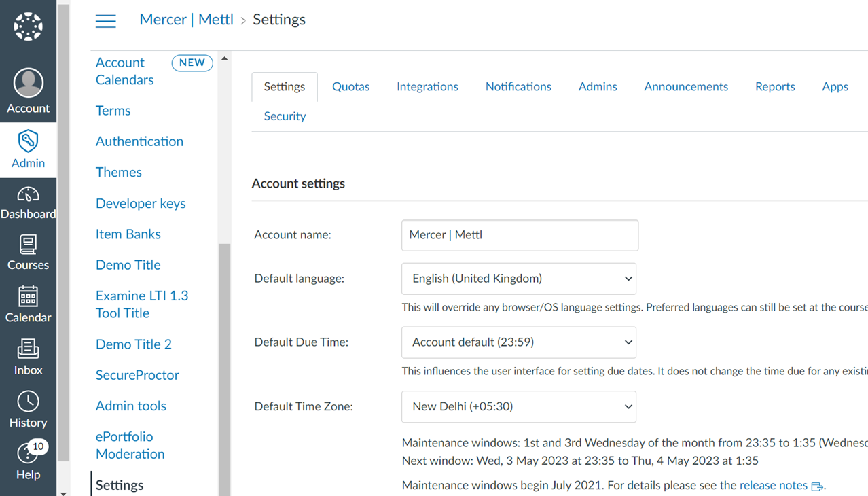Click the Canvas logo icon
The image size is (868, 496).
point(28,26)
